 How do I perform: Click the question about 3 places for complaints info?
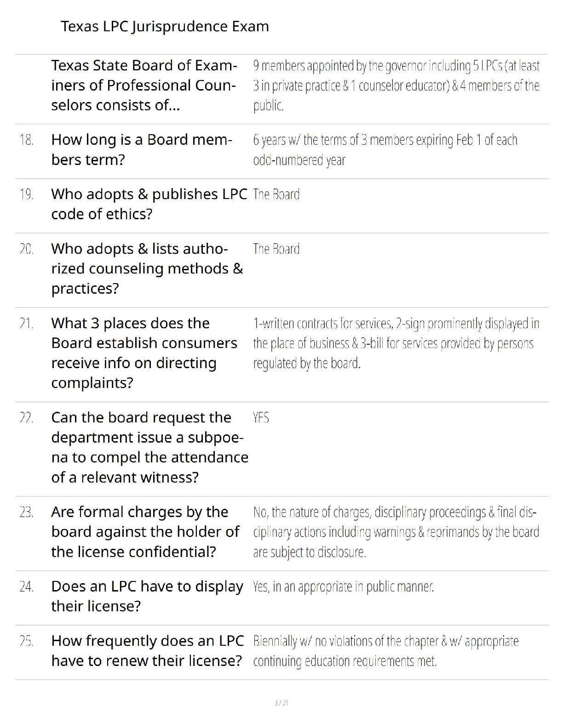pyautogui.click(x=144, y=353)
